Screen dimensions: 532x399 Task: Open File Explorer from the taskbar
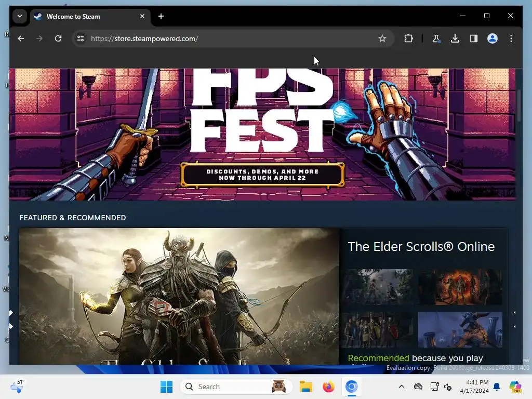point(305,387)
